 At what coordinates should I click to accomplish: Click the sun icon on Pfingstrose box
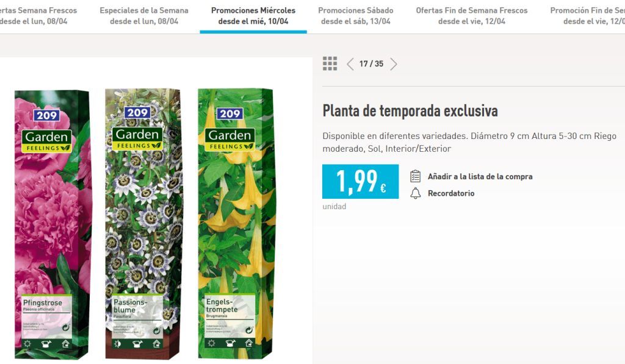[x=27, y=343]
